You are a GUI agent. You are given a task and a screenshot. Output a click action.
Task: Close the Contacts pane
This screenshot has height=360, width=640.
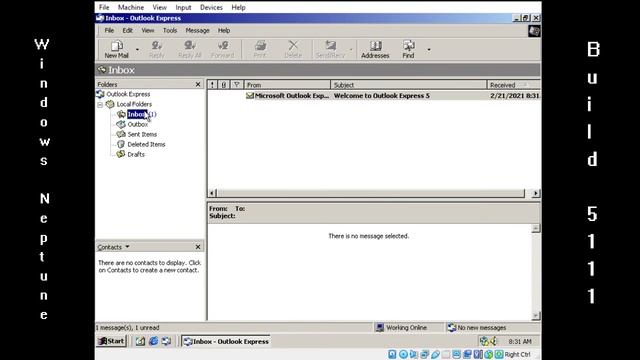pyautogui.click(x=198, y=247)
